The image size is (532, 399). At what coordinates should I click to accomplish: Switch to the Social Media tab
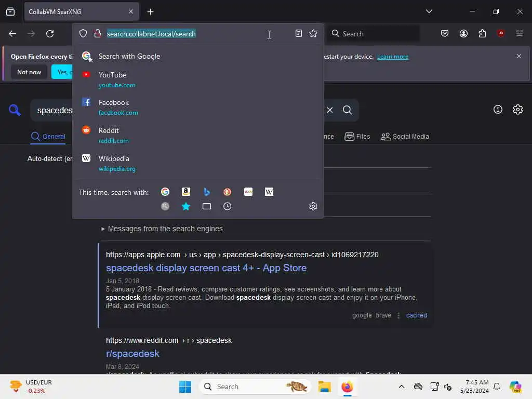coord(405,137)
